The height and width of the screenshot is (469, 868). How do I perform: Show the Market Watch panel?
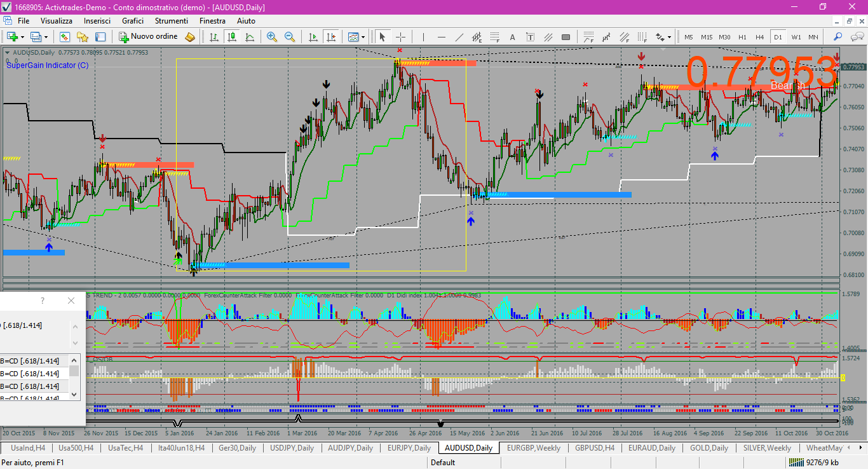pos(65,37)
